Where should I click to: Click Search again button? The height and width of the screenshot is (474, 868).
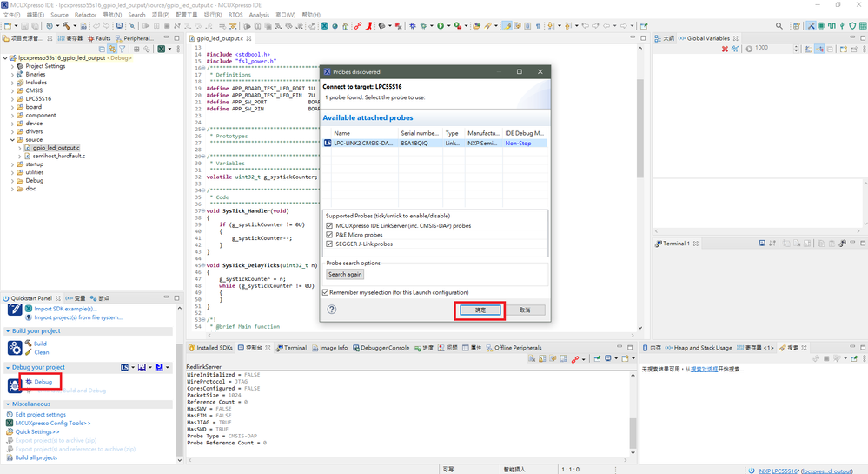pyautogui.click(x=344, y=275)
